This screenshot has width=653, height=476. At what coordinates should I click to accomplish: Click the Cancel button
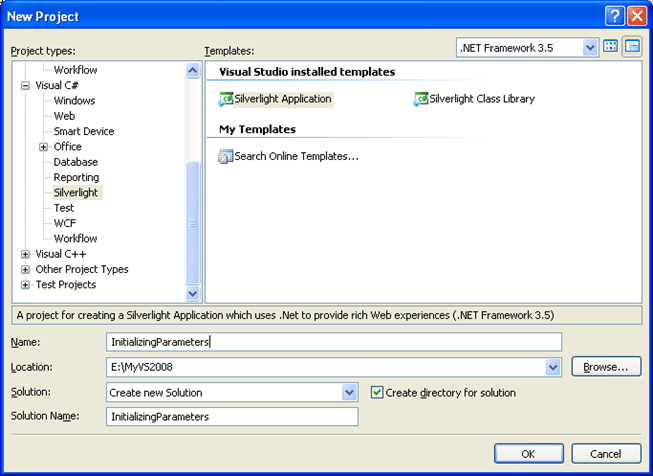606,454
